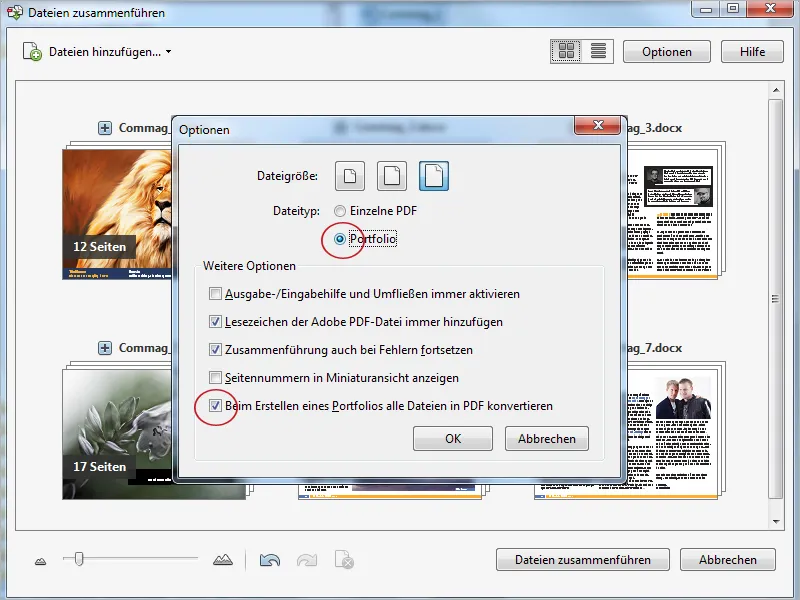Expand the first Commag file with 12 Seiten
This screenshot has height=600, width=800.
105,128
